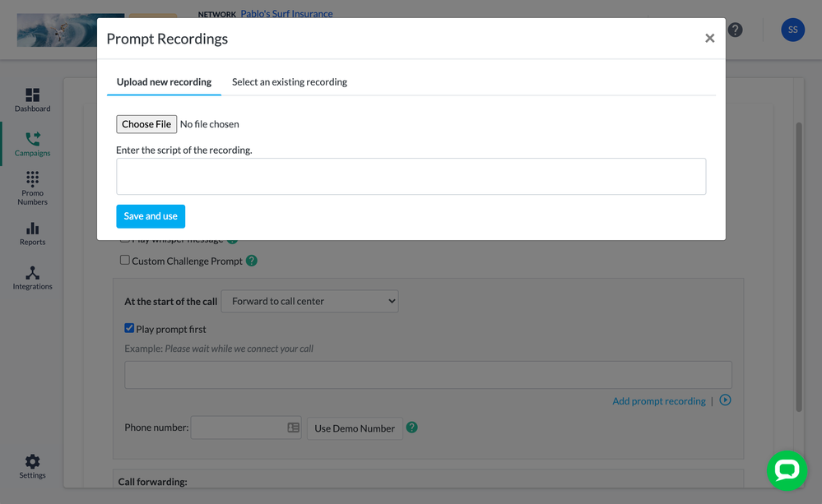This screenshot has height=504, width=822.
Task: Open contact card icon in phone field
Action: [x=293, y=428]
